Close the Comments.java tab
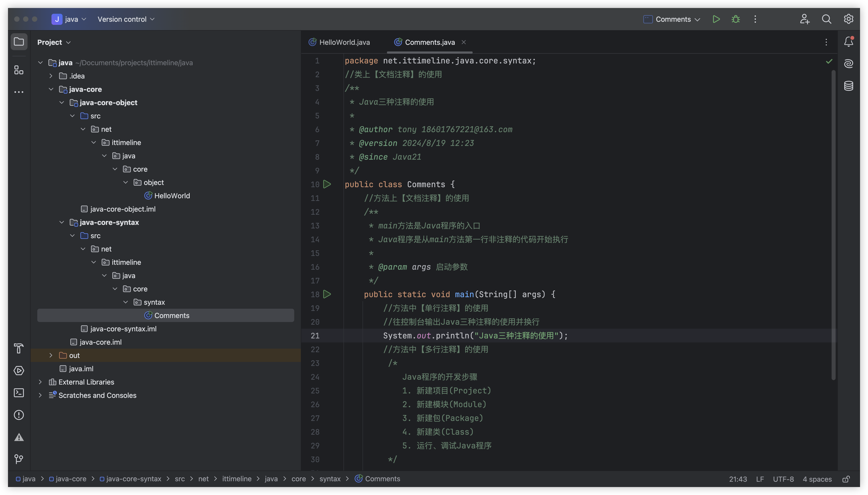The width and height of the screenshot is (868, 495). (x=464, y=42)
